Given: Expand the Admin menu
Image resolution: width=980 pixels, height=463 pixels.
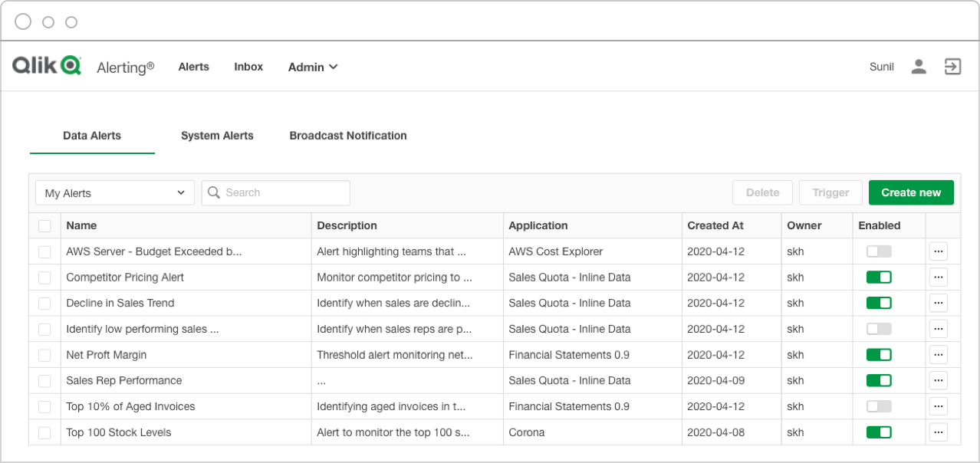Looking at the screenshot, I should tap(313, 67).
